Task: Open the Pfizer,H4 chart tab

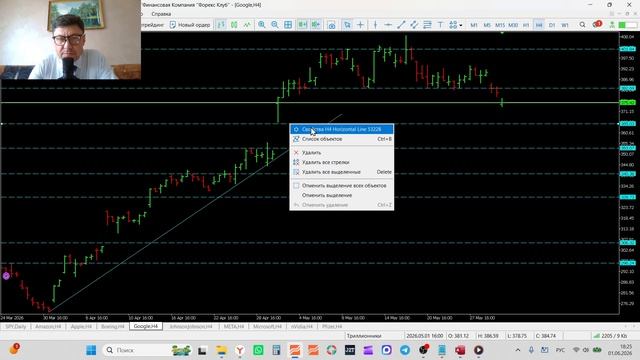Action: click(x=332, y=327)
